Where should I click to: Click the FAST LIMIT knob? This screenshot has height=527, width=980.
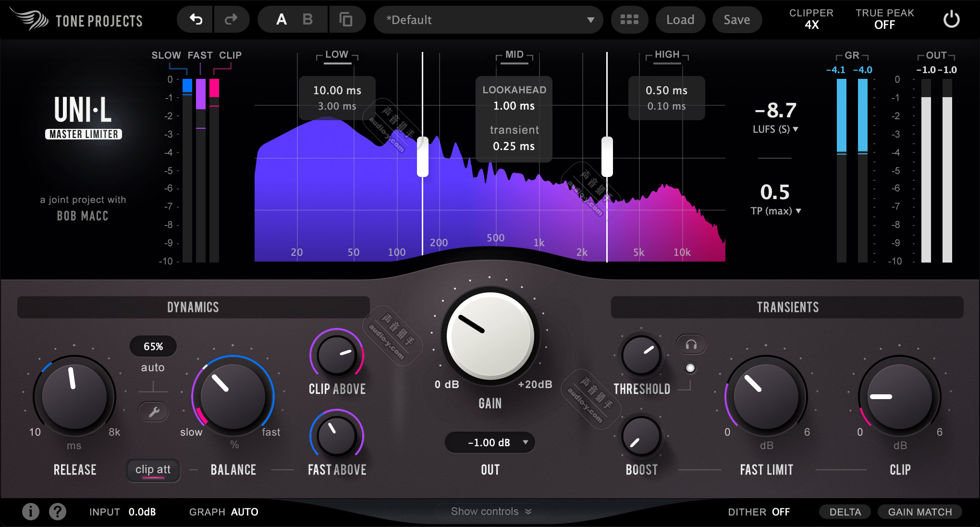766,396
